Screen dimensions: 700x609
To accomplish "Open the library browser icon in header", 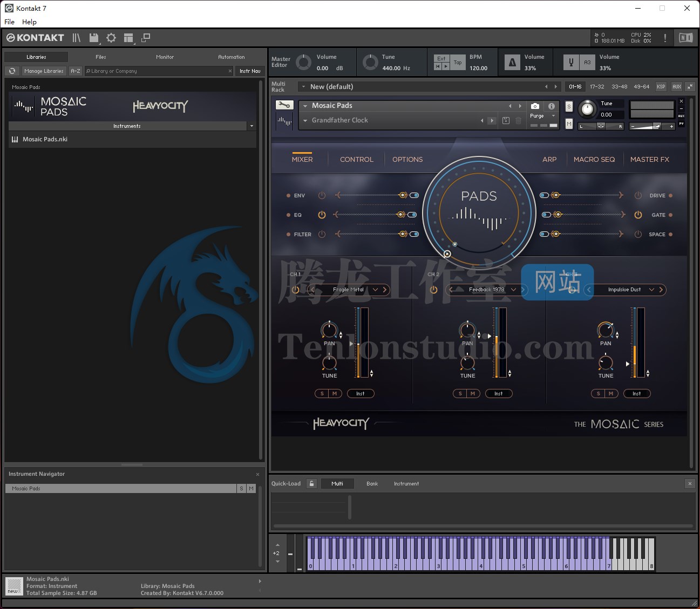I will (x=77, y=38).
